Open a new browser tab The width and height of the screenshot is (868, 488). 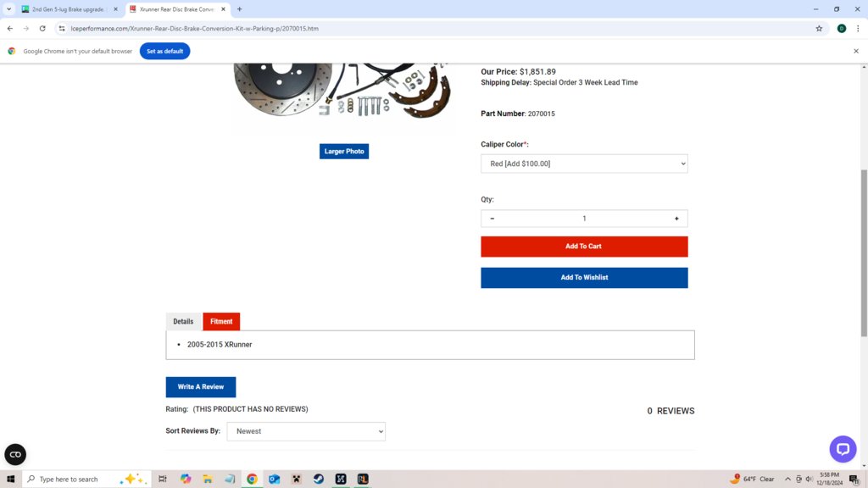(x=239, y=8)
